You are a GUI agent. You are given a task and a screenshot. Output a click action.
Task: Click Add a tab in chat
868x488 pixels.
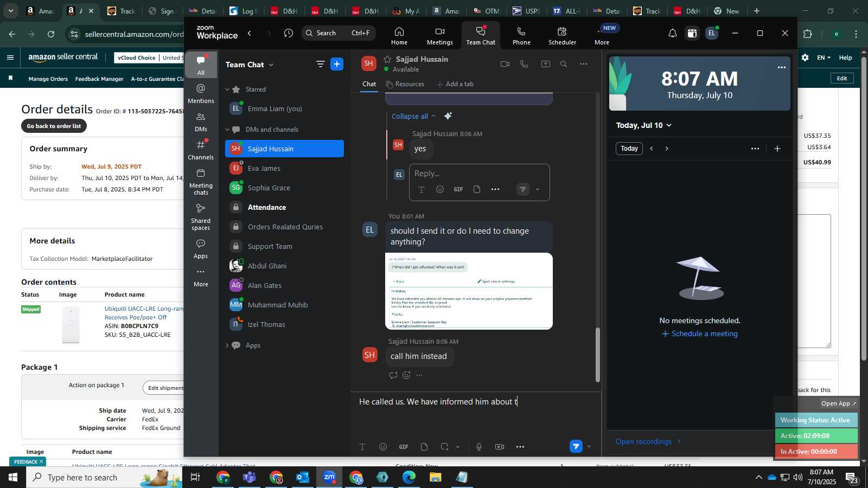[455, 84]
